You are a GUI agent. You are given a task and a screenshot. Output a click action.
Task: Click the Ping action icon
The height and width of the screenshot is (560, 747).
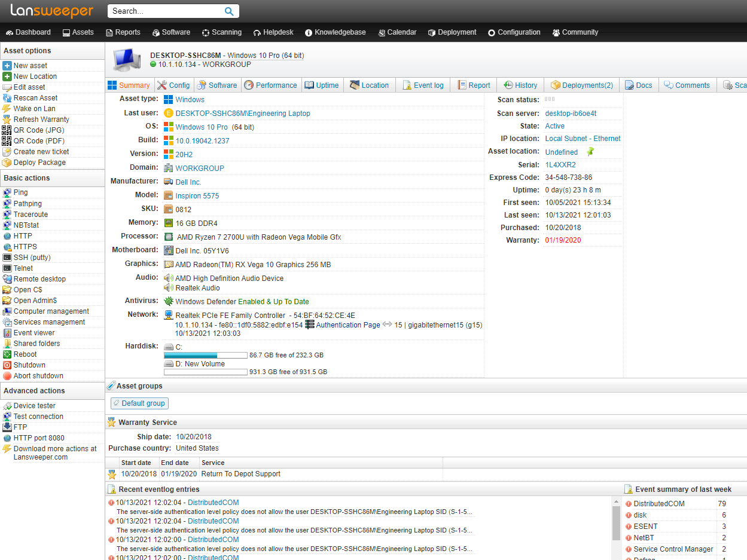tap(7, 192)
